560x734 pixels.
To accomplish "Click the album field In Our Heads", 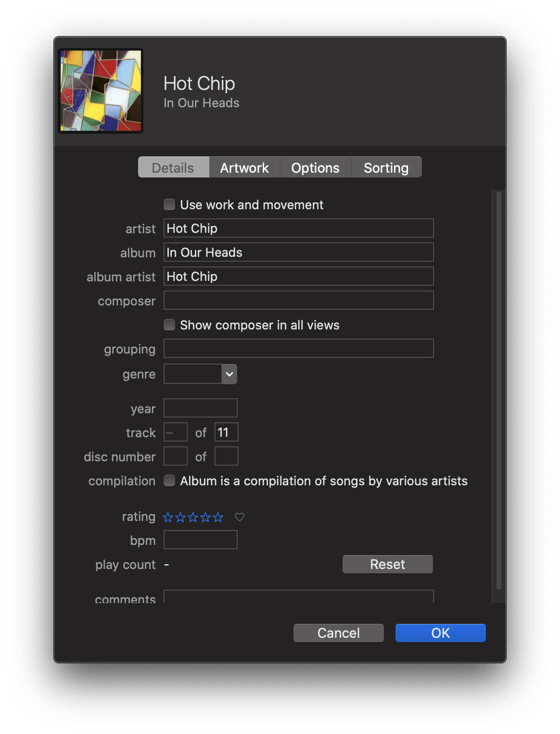I will click(x=299, y=252).
